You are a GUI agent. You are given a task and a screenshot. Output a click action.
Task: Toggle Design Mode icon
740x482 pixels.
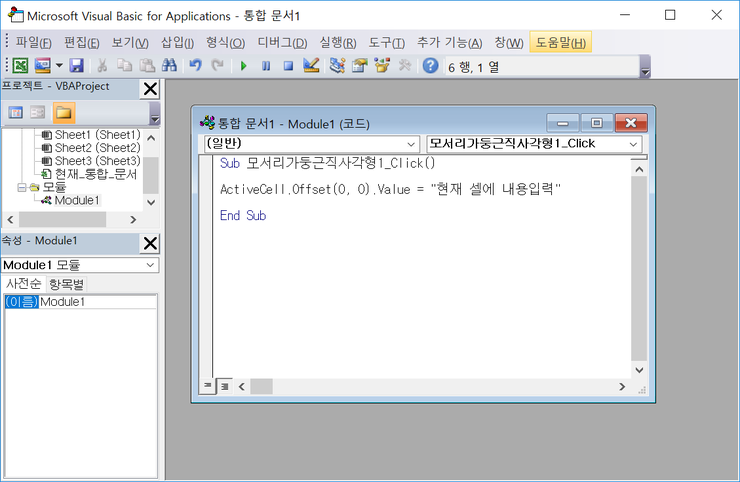(310, 65)
